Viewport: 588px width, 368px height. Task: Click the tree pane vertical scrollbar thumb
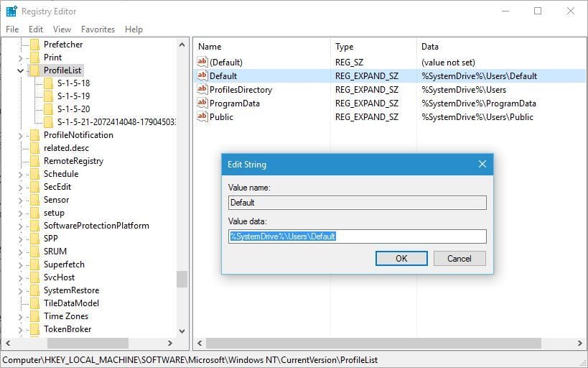coord(182,279)
